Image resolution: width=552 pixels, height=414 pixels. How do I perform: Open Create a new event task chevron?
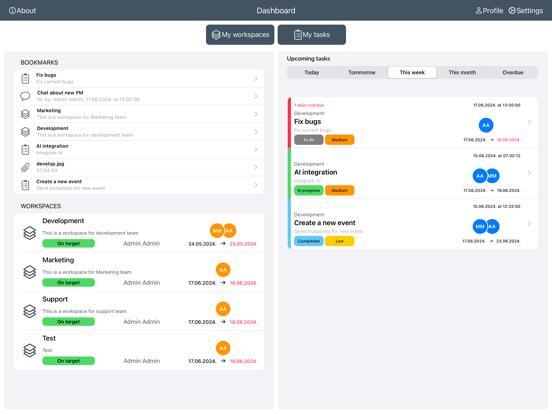[x=529, y=224]
